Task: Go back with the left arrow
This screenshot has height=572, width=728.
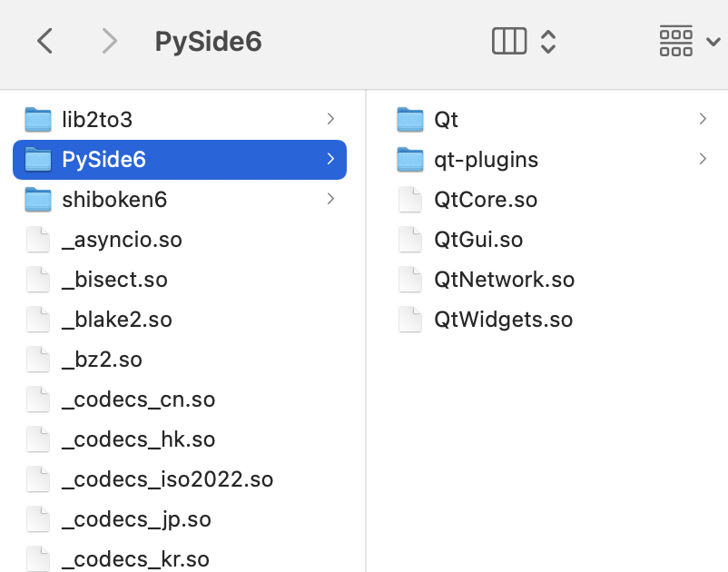Action: [44, 42]
